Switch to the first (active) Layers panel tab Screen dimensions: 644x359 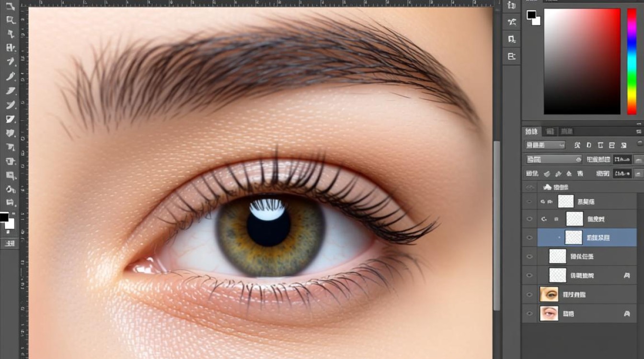pyautogui.click(x=531, y=132)
